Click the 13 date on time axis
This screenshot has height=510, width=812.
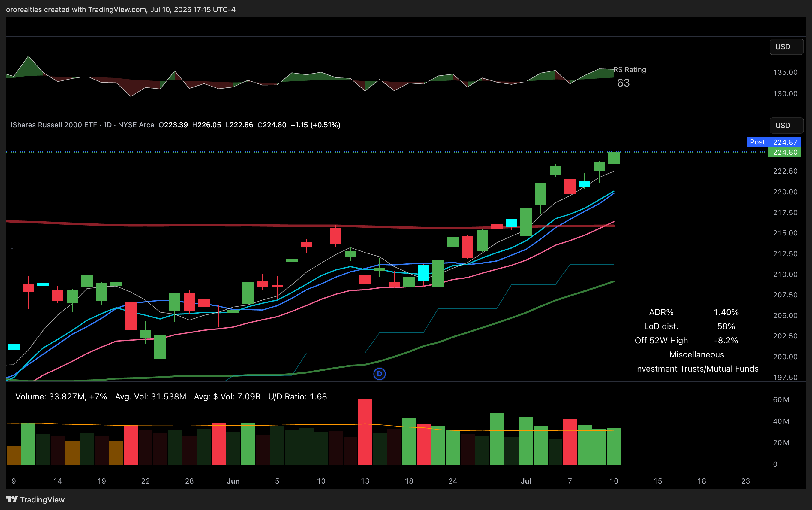coord(365,481)
